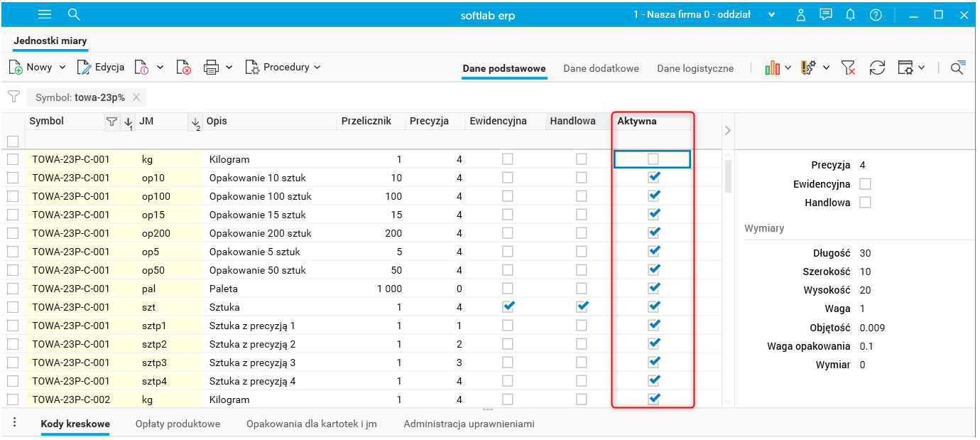
Task: Switch to Dane logistyczne tab
Action: pos(695,69)
